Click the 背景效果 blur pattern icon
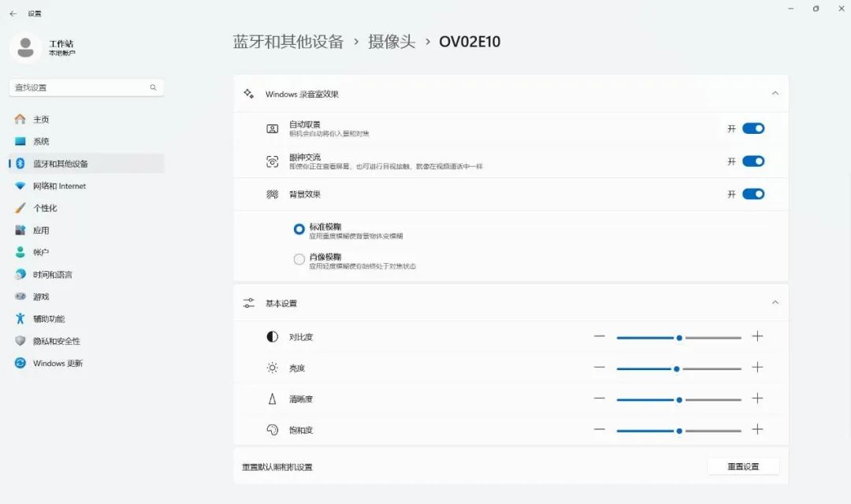Viewport: 851px width, 504px height. [x=273, y=195]
